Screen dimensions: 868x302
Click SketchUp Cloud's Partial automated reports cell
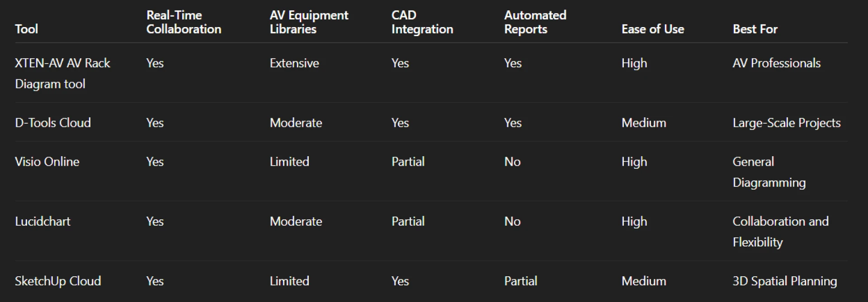click(x=520, y=281)
